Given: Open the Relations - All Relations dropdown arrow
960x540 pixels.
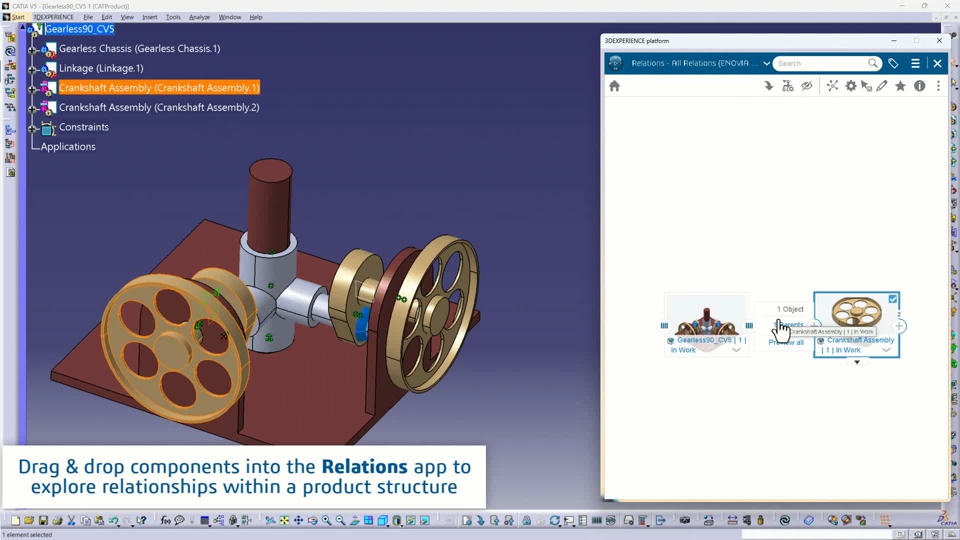Looking at the screenshot, I should coord(767,63).
